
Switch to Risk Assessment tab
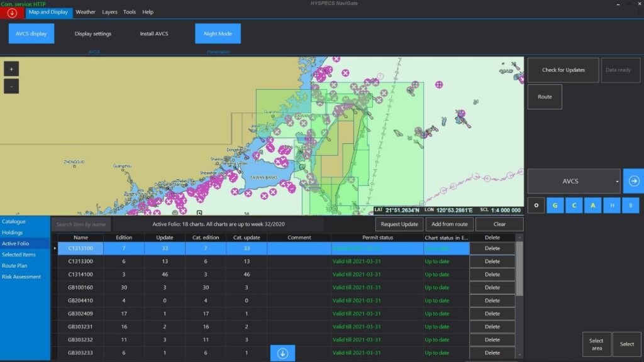pos(25,277)
